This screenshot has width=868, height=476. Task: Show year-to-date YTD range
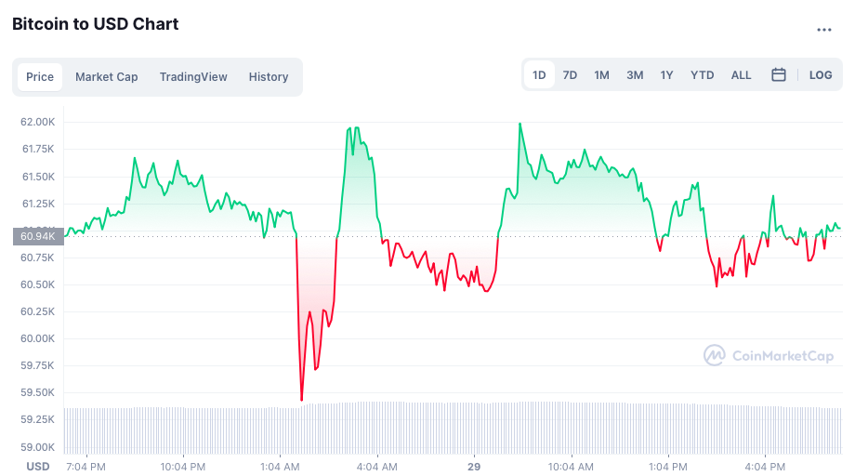tap(703, 75)
